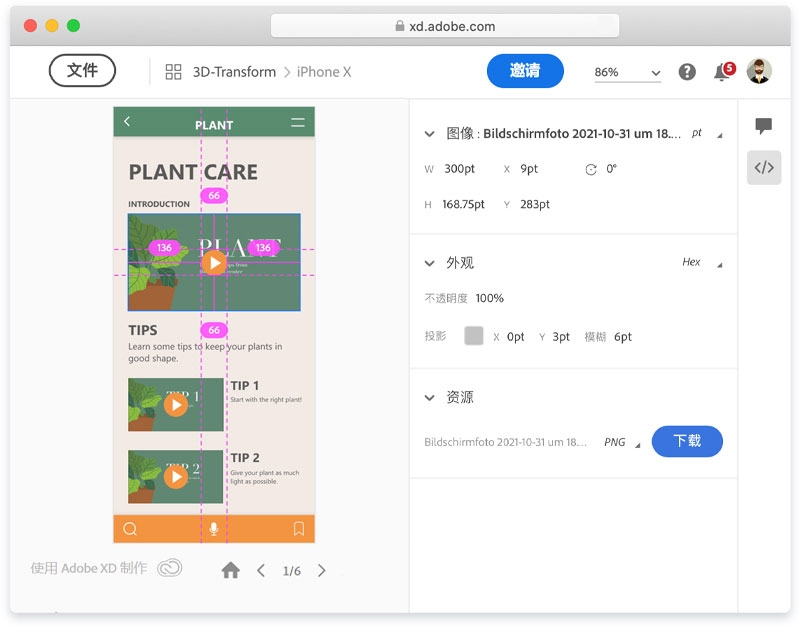The width and height of the screenshot is (800, 627).
Task: Click the search icon in orange bar
Action: point(130,529)
